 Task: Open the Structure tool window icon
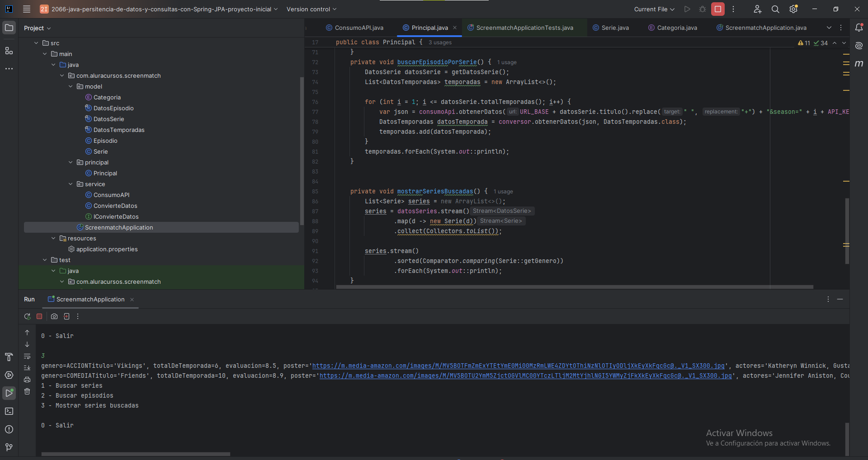pos(9,51)
